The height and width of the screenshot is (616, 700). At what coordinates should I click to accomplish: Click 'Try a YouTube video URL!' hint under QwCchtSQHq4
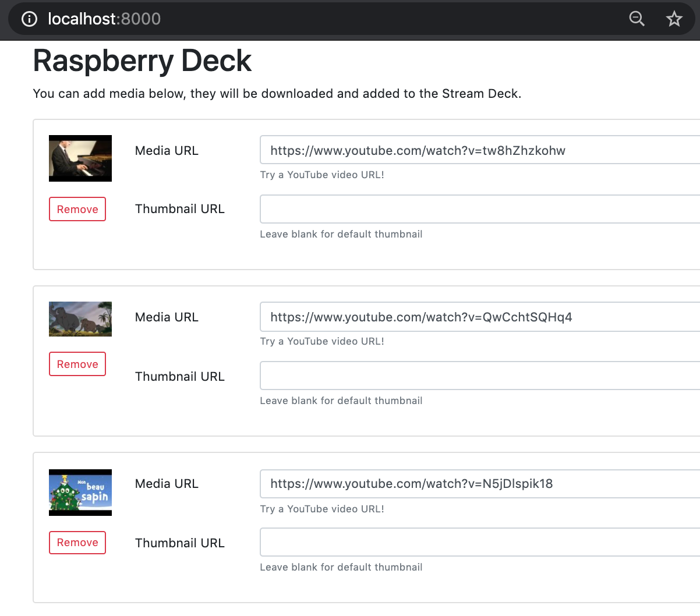(322, 341)
